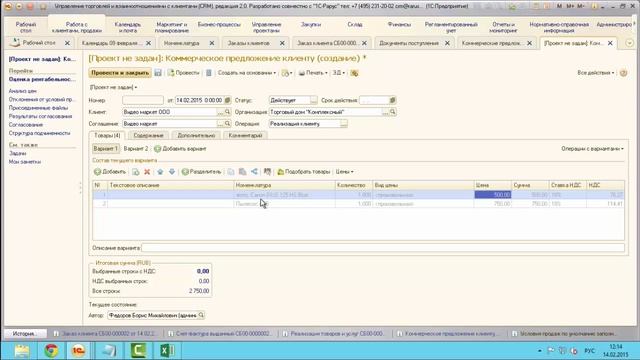The height and width of the screenshot is (360, 640).
Task: Click magnifier icon in Организация field
Action: [392, 112]
